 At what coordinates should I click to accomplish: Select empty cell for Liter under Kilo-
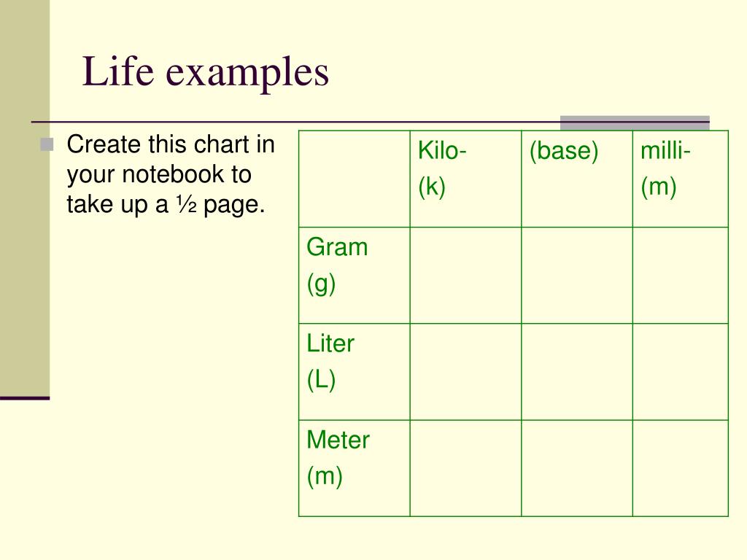(x=465, y=372)
